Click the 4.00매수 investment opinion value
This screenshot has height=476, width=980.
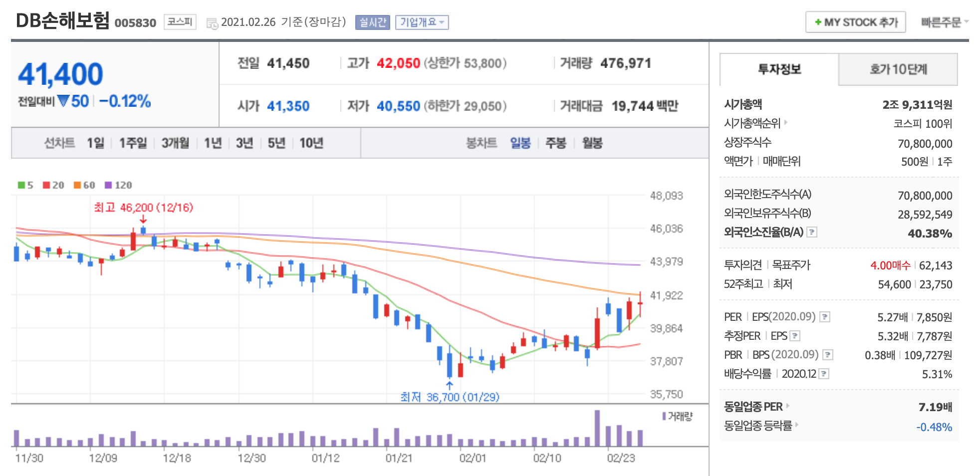890,265
